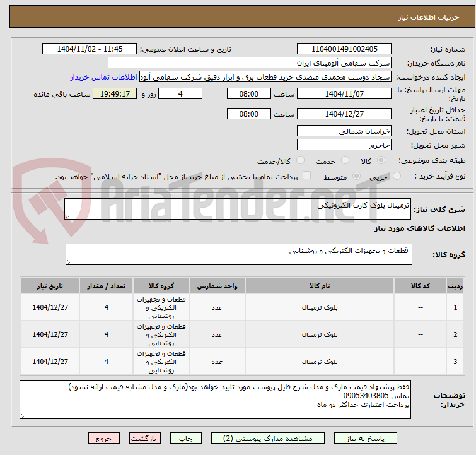Click the row number 3 cell

(455, 362)
